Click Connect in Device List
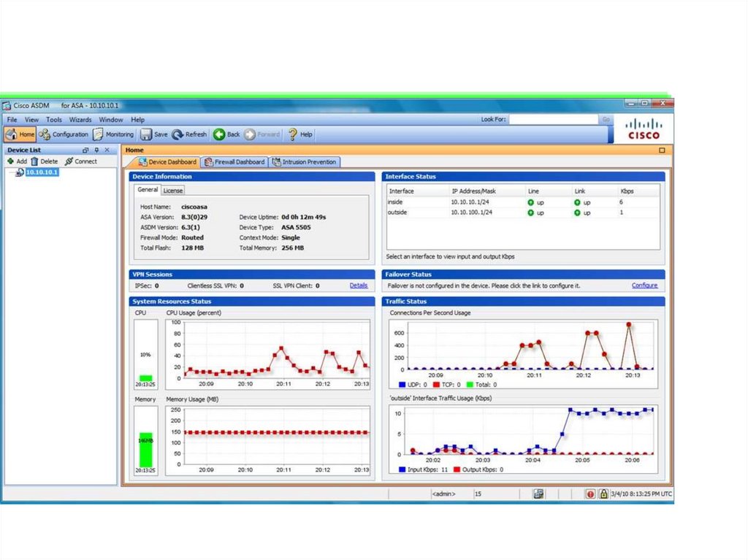 point(80,161)
